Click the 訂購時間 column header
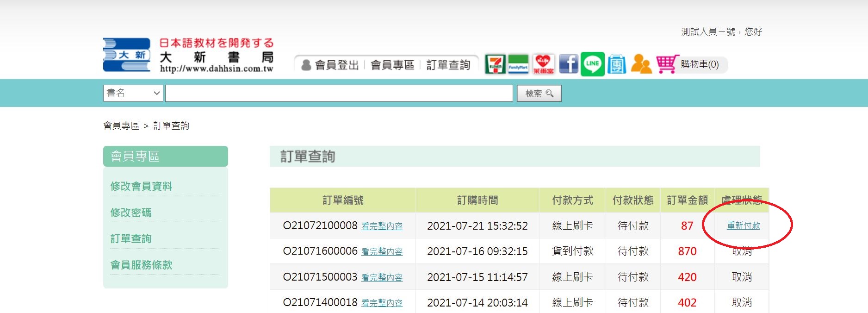The width and height of the screenshot is (868, 313). pos(477,200)
